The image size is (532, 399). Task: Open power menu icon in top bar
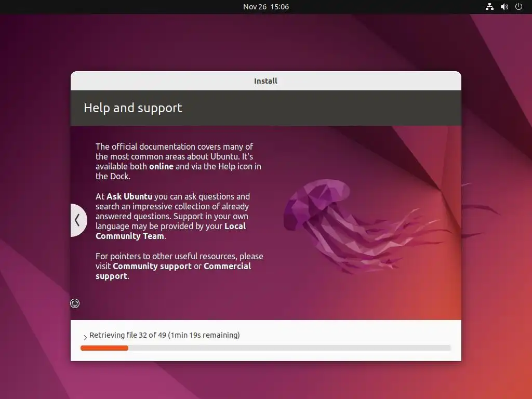click(x=518, y=7)
